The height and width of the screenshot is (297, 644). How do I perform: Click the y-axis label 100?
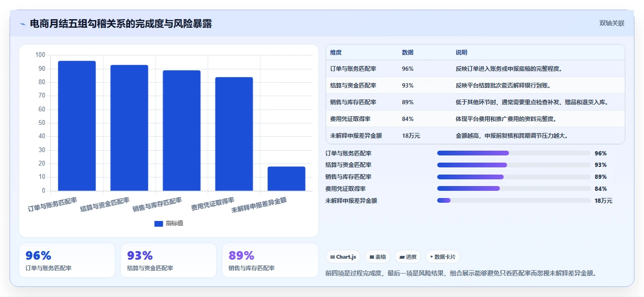(40, 55)
